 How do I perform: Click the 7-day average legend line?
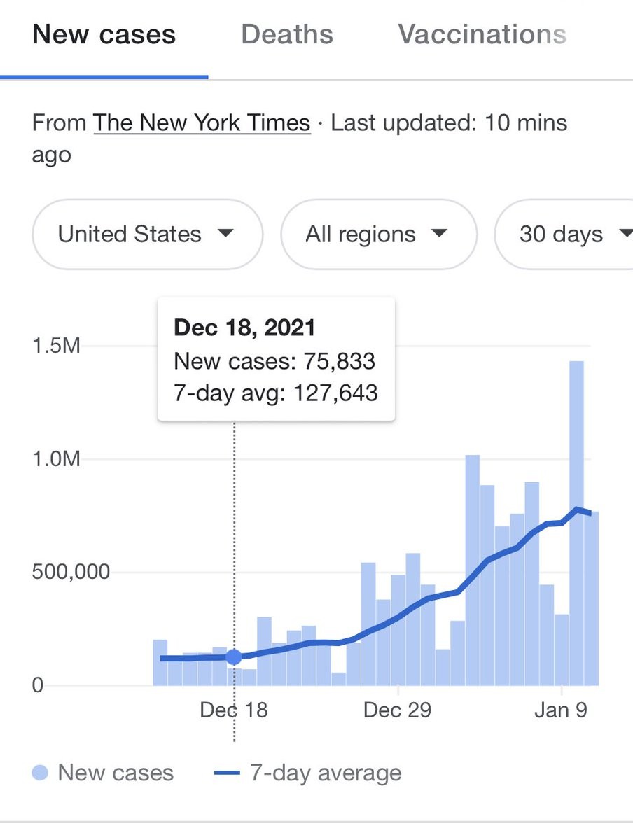(227, 773)
